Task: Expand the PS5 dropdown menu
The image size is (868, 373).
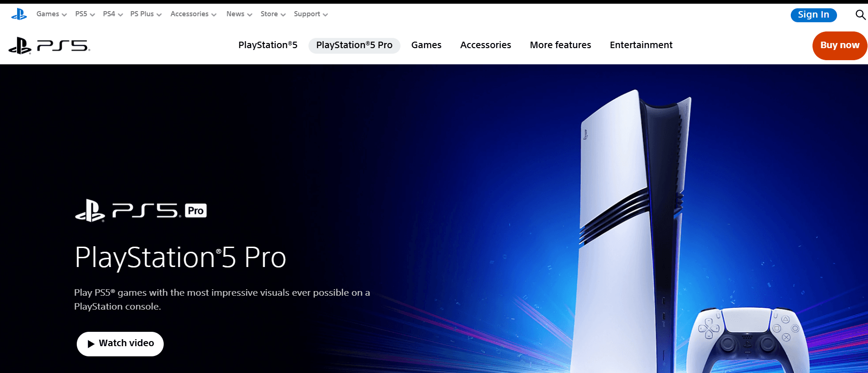Action: point(85,14)
